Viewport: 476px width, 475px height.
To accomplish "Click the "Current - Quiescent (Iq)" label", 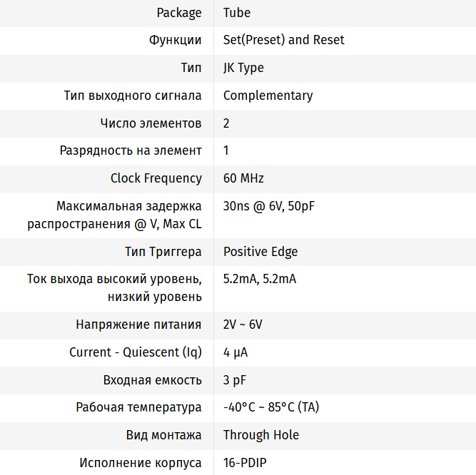I will [x=136, y=352].
